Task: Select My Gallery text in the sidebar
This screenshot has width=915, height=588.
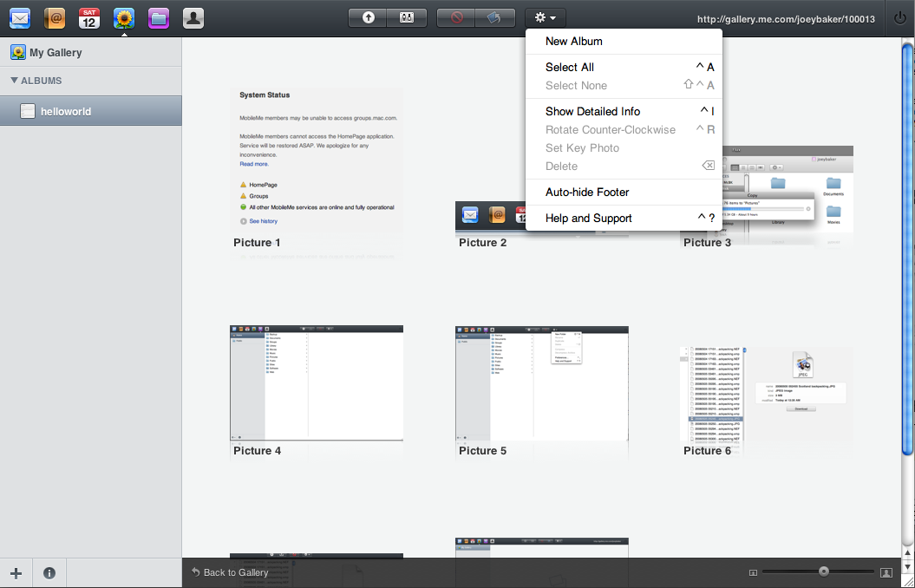Action: [x=56, y=53]
